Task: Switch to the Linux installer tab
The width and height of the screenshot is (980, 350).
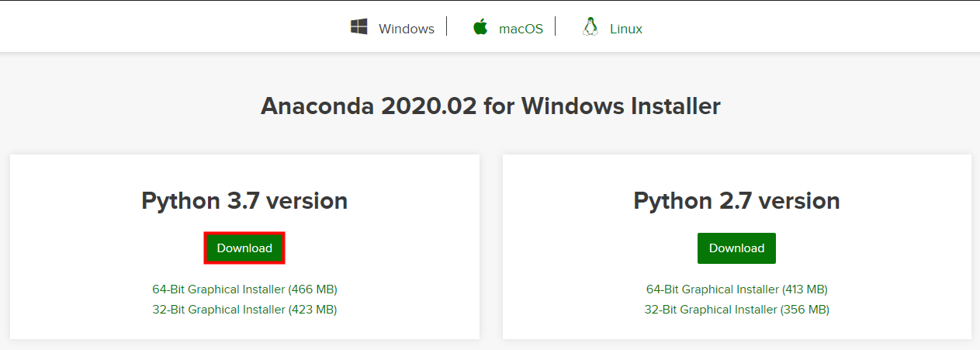Action: pos(626,29)
